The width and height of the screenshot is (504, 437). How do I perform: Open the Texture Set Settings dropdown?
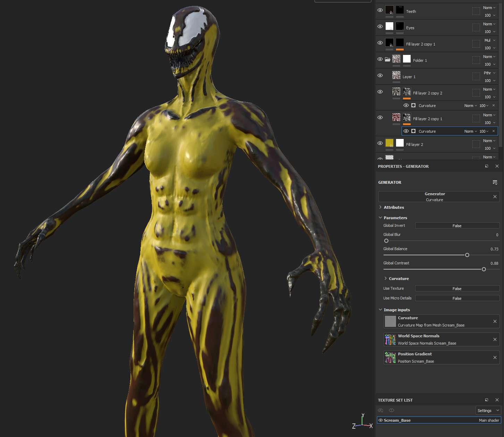pos(488,411)
